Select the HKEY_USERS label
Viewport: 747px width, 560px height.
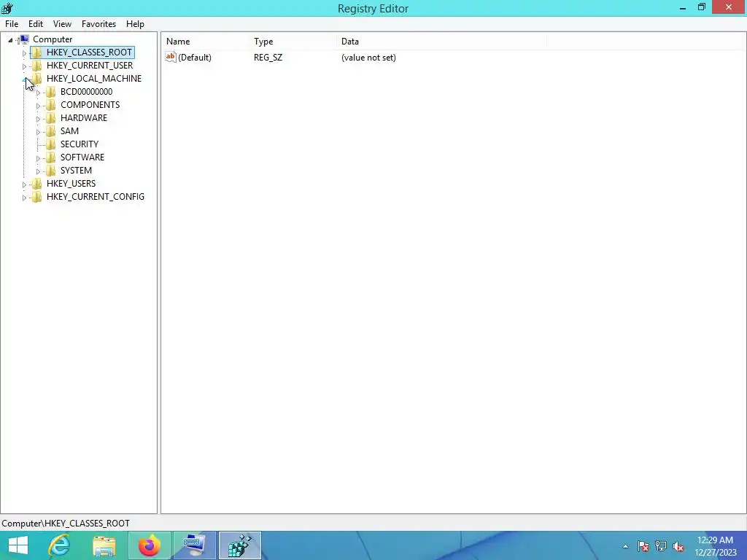(x=71, y=183)
